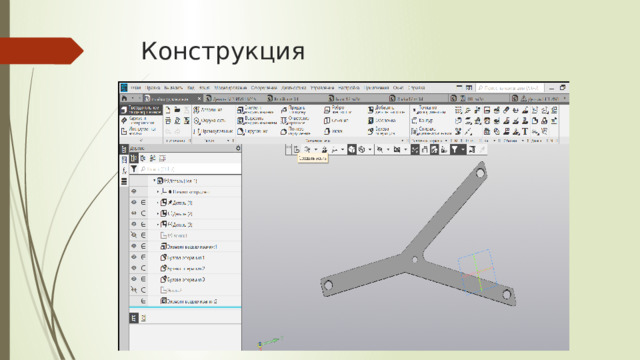Switch to tree structure view icon
This screenshot has width=640, height=360.
tap(134, 158)
